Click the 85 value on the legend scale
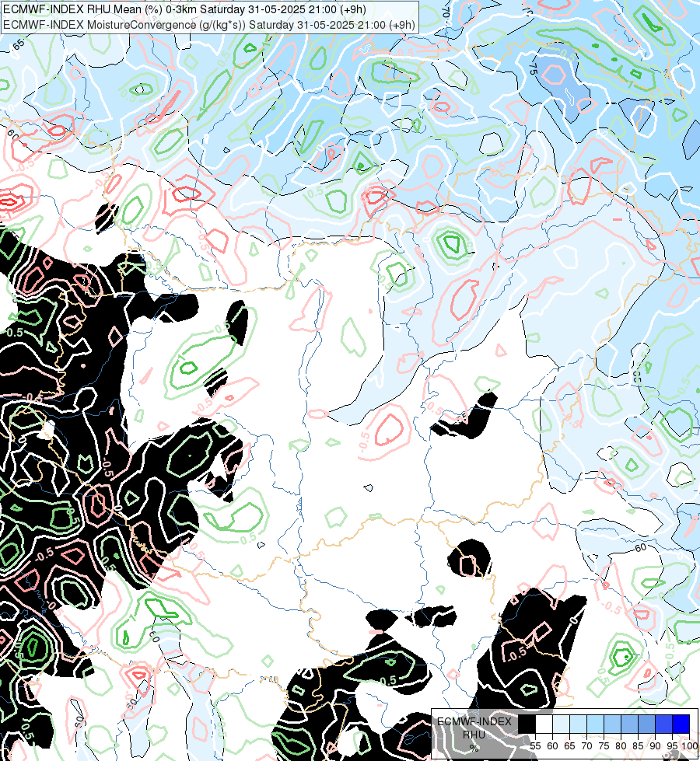700x761 pixels. [x=638, y=746]
